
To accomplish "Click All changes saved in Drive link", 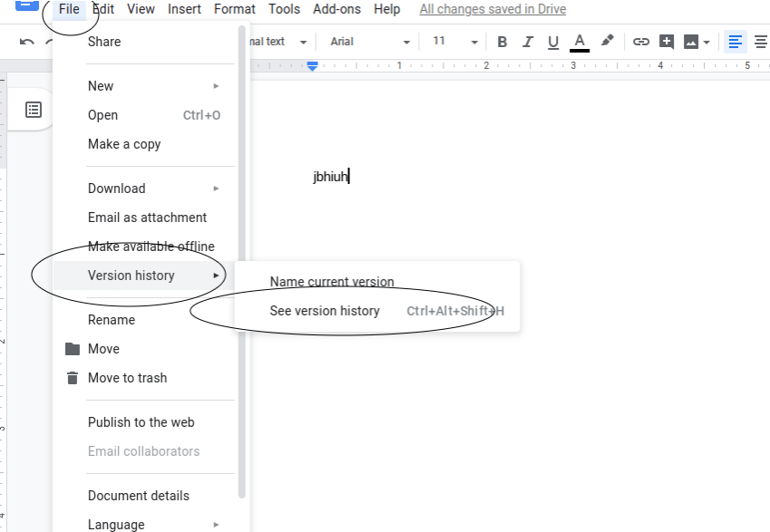I will point(492,9).
